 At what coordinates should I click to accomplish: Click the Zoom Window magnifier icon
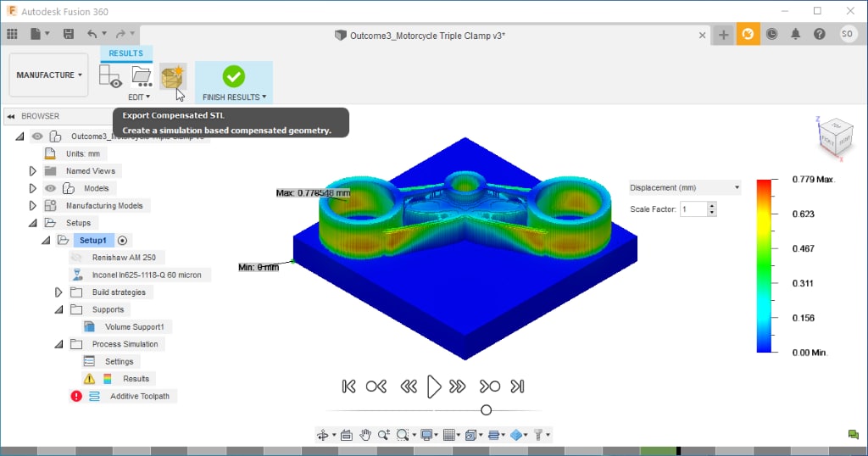click(403, 435)
